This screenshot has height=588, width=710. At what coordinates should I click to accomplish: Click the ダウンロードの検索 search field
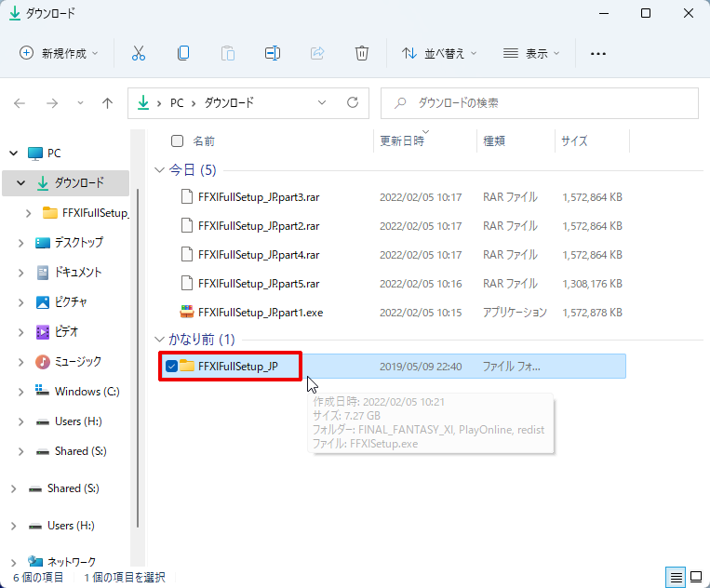click(540, 103)
